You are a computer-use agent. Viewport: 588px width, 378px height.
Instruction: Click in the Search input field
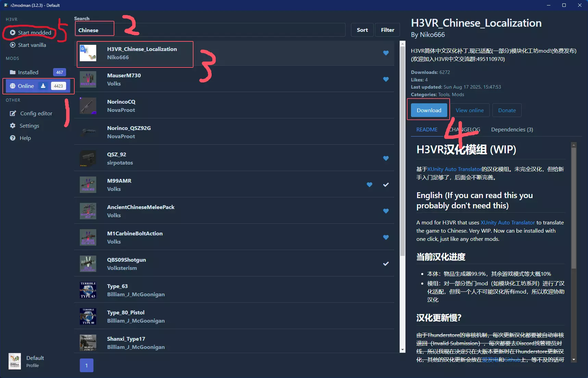(x=210, y=30)
